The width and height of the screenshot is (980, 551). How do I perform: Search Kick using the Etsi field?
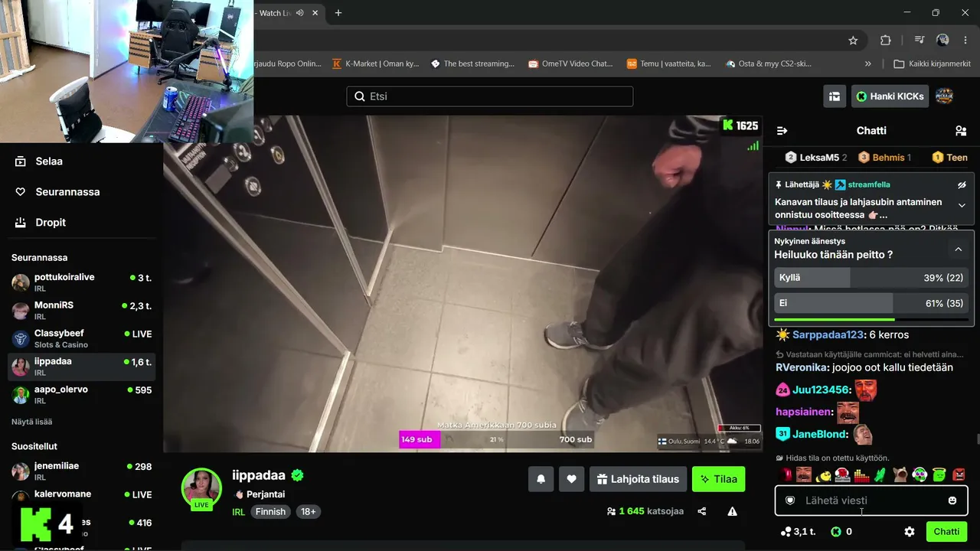(x=490, y=96)
